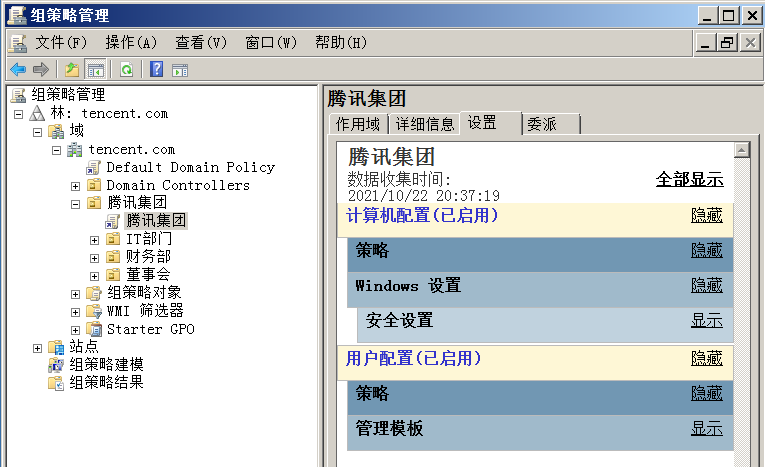The width and height of the screenshot is (765, 467).
Task: Collapse the tencent.com domain node
Action: 57,150
